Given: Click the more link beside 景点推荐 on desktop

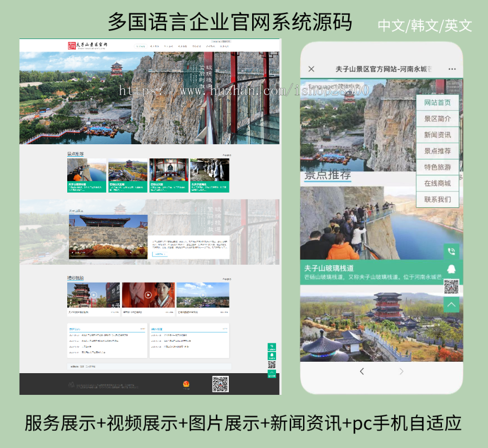Looking at the screenshot, I should [x=227, y=155].
